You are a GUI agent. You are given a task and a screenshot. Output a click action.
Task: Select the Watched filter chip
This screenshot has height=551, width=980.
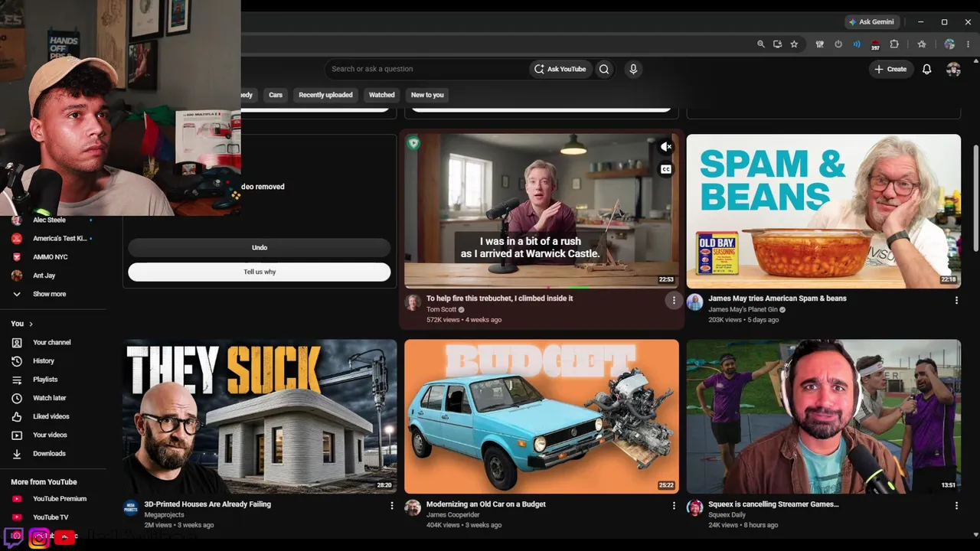coord(381,95)
